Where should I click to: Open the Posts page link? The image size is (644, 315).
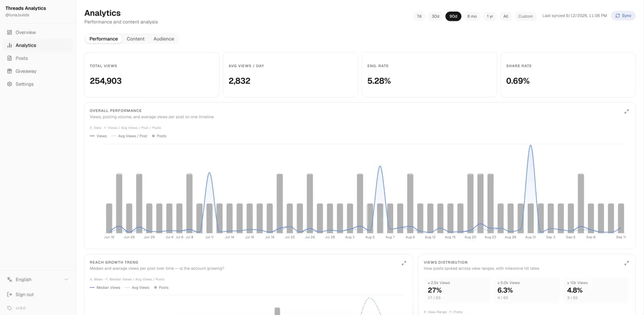(x=38, y=58)
